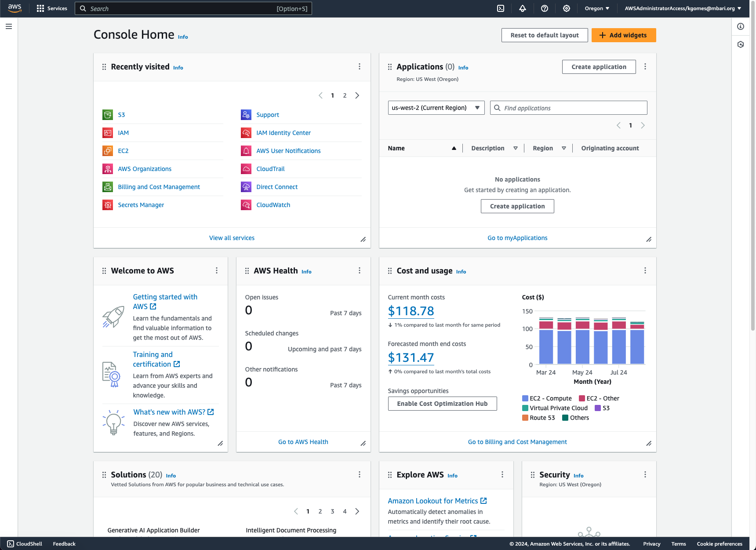Click the notifications bell icon
Viewport: 756px width, 550px height.
[522, 8]
